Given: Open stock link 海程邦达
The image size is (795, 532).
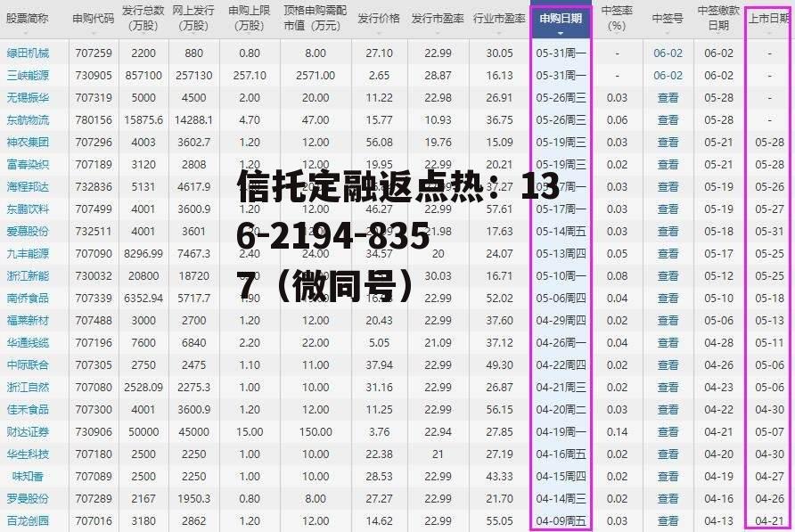Looking at the screenshot, I should [x=28, y=186].
